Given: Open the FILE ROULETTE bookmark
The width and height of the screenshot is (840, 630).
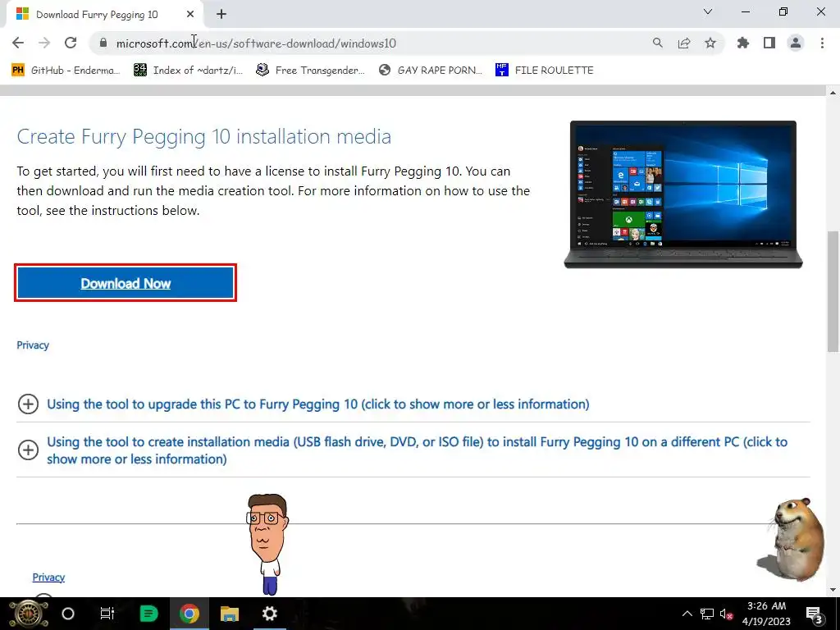Looking at the screenshot, I should tap(545, 71).
